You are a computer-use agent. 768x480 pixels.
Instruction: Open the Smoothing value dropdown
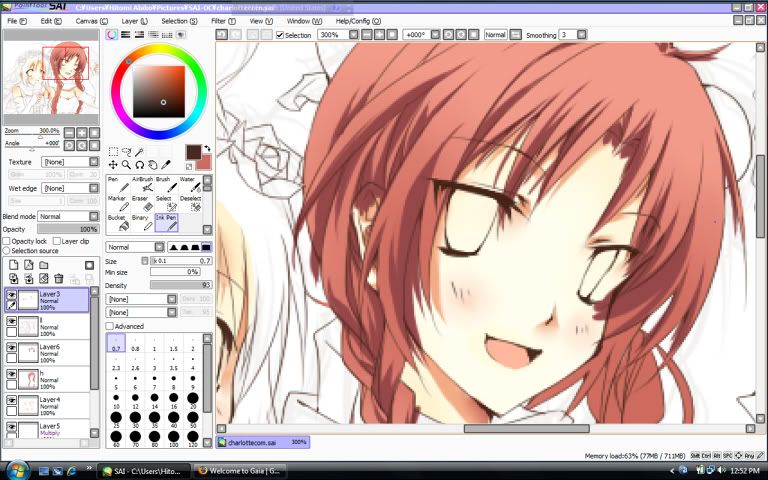pos(573,35)
